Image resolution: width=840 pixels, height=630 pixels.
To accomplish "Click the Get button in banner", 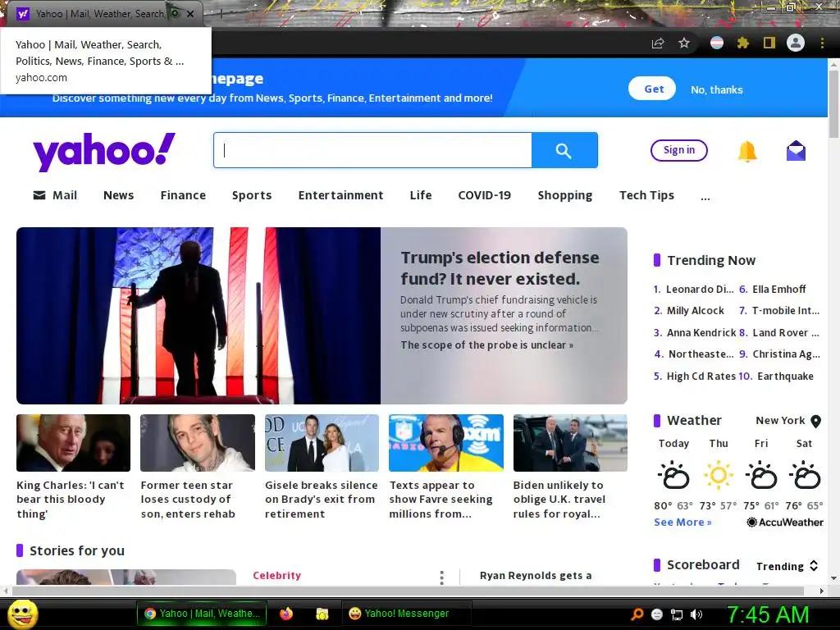I will click(x=652, y=89).
